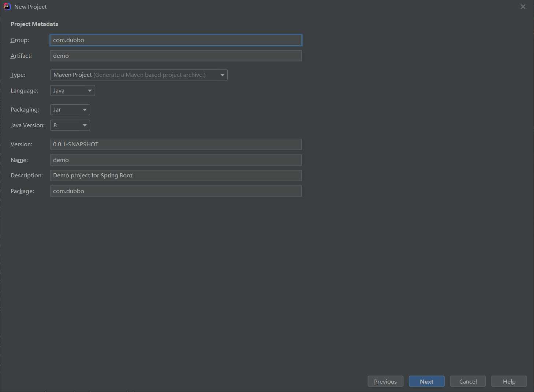Open Help for this dialog

(509, 381)
